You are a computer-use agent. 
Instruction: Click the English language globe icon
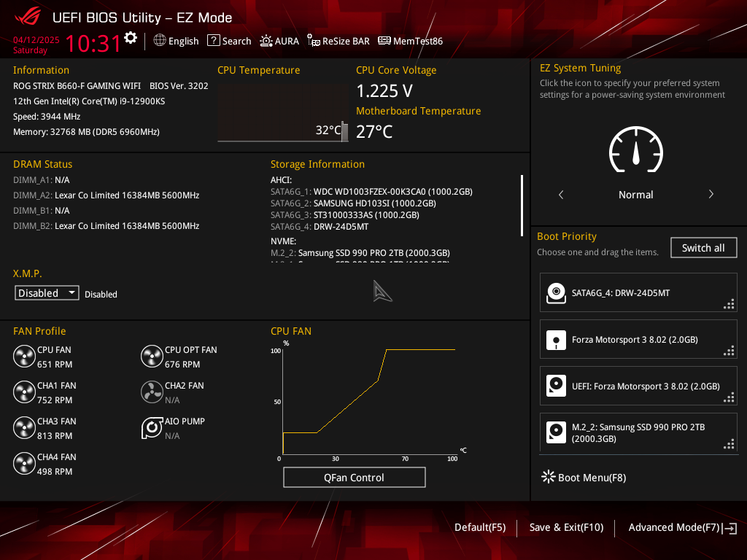(x=160, y=41)
